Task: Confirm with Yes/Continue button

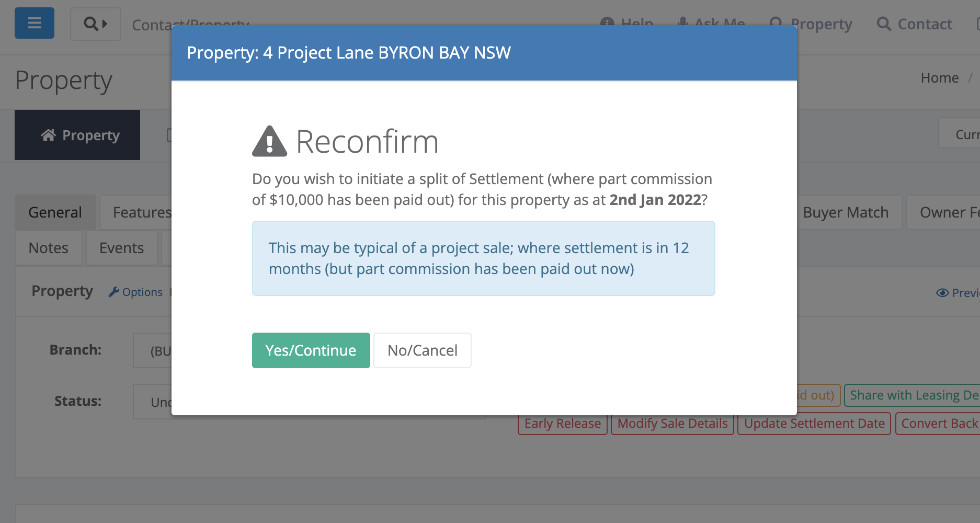Action: click(x=311, y=350)
